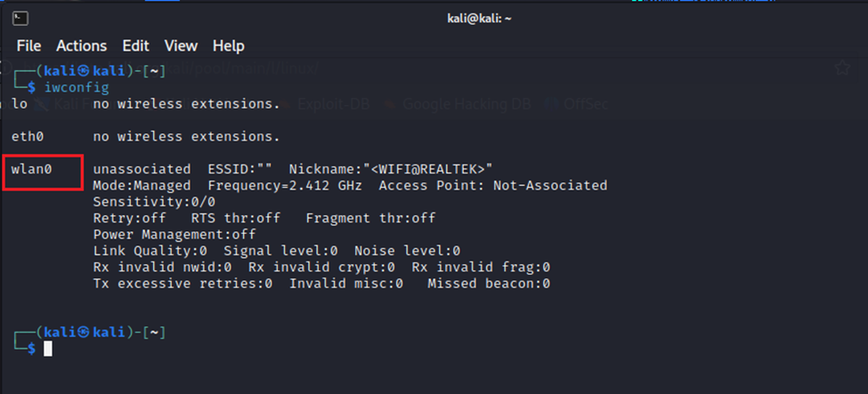Viewport: 868px width, 394px height.
Task: Open the Help menu
Action: click(228, 46)
